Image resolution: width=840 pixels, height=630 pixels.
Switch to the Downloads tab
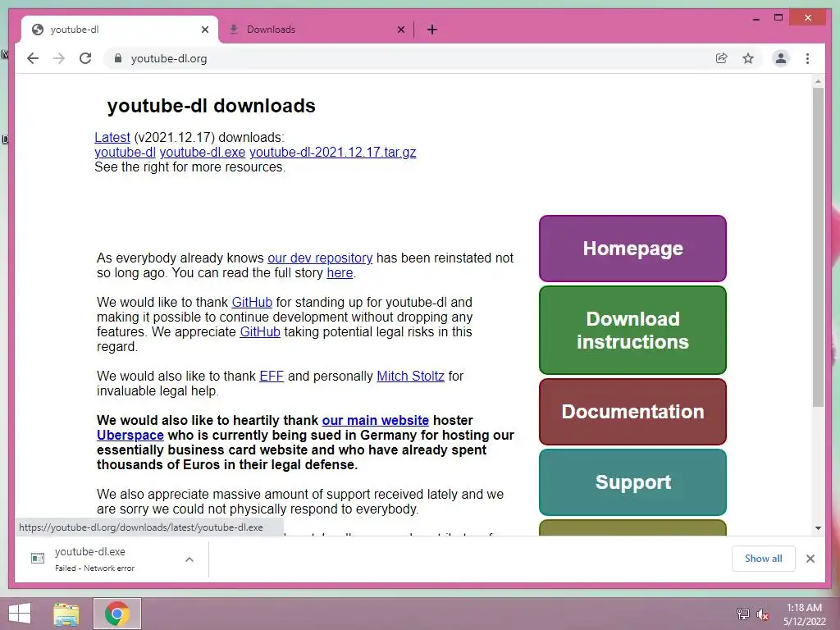tap(316, 30)
